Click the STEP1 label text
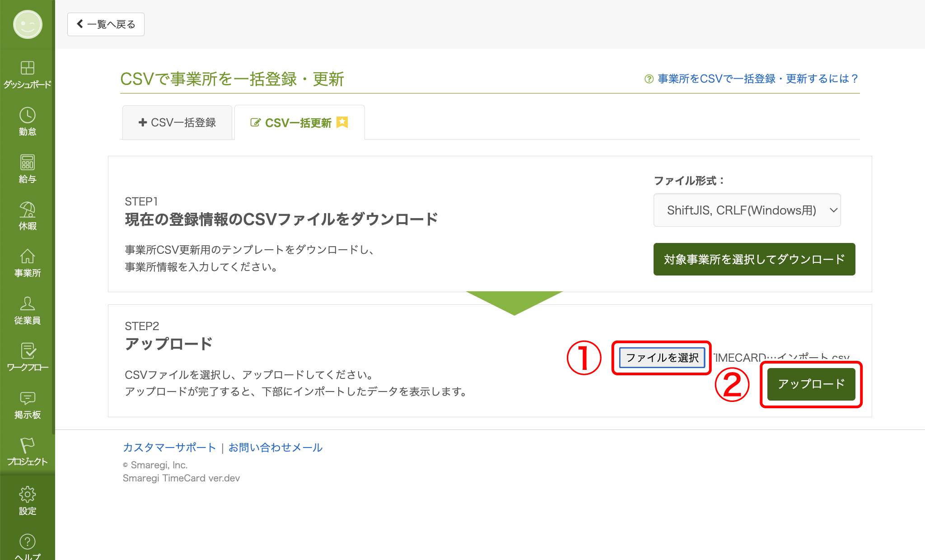925x560 pixels. point(141,201)
